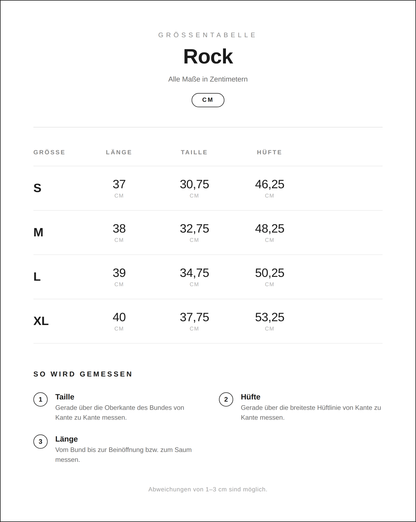The width and height of the screenshot is (416, 522).
Task: Select the numbered circle 3 for Länge
Action: point(40,442)
